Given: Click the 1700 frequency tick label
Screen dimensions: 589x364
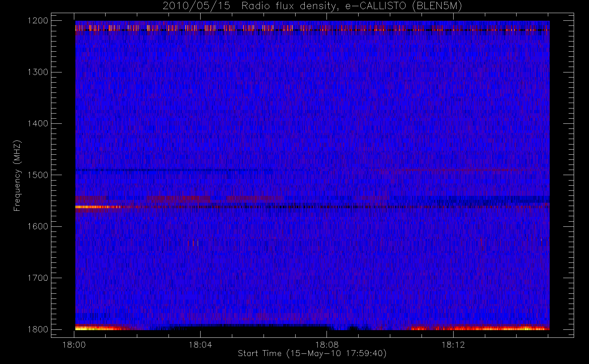Looking at the screenshot, I should click(x=38, y=278).
